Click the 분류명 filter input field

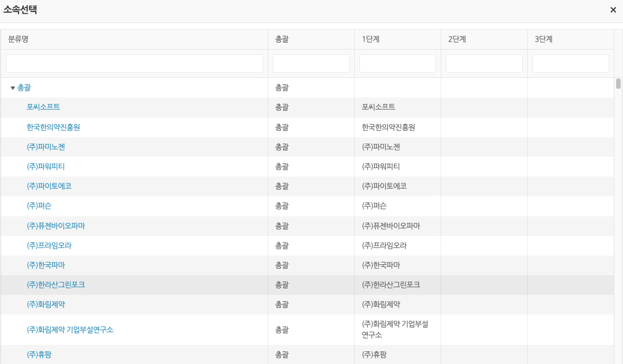coord(134,63)
